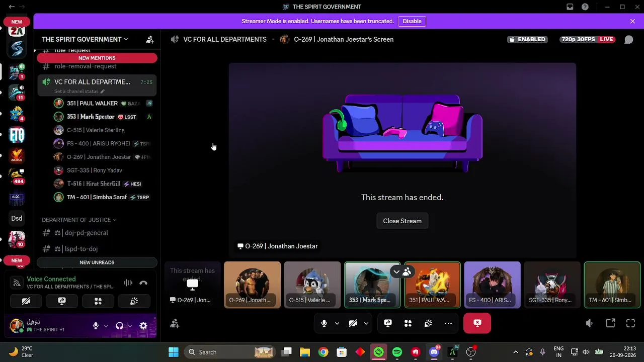
Task: Toggle microphone mute in user panel
Action: 96,326
